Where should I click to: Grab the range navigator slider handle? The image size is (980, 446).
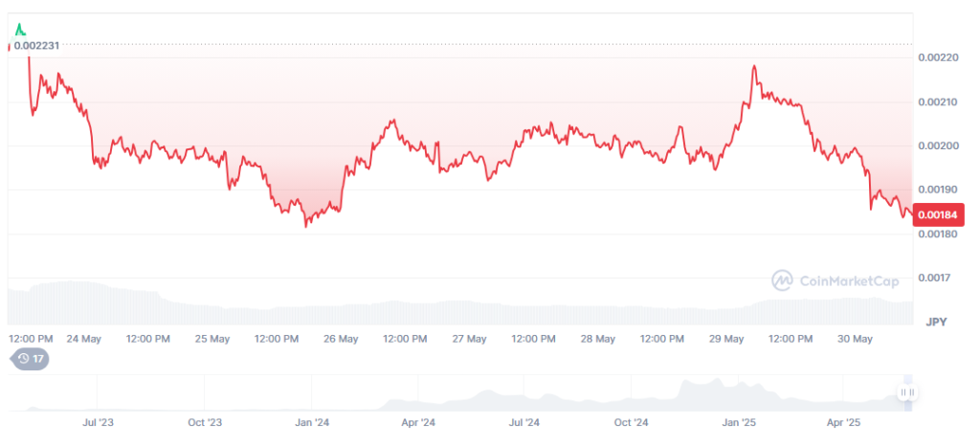[x=906, y=392]
